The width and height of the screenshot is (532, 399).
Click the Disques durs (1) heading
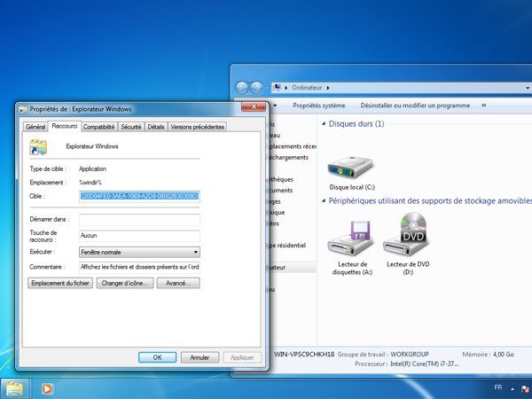click(x=356, y=124)
